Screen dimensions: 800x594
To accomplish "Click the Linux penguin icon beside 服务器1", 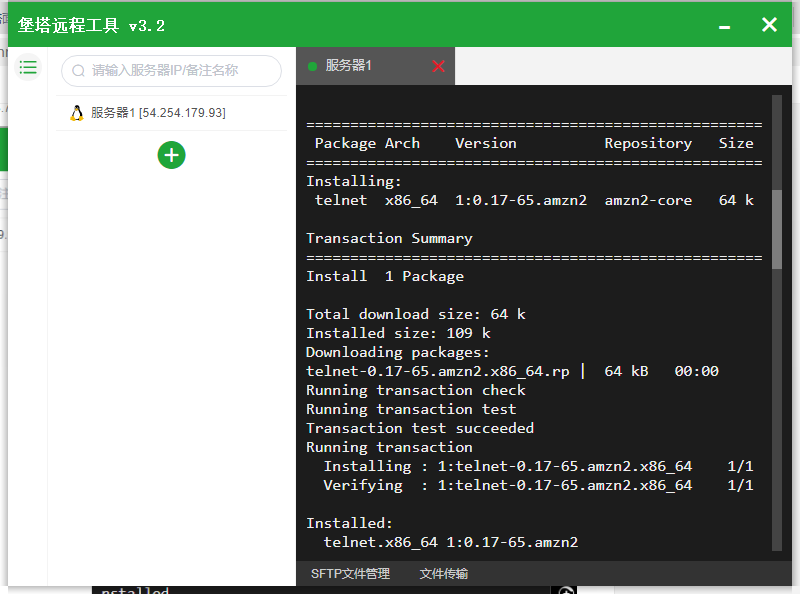I will [77, 113].
